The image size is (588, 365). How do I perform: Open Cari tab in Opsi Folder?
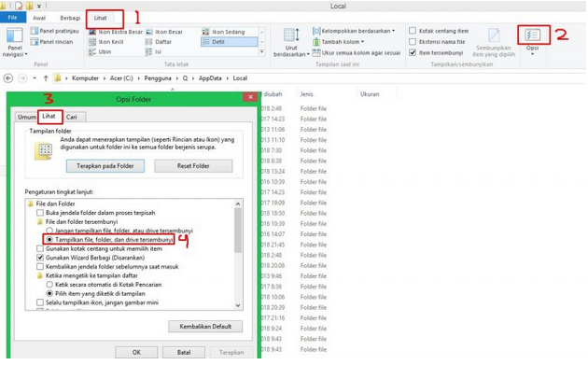(x=72, y=117)
